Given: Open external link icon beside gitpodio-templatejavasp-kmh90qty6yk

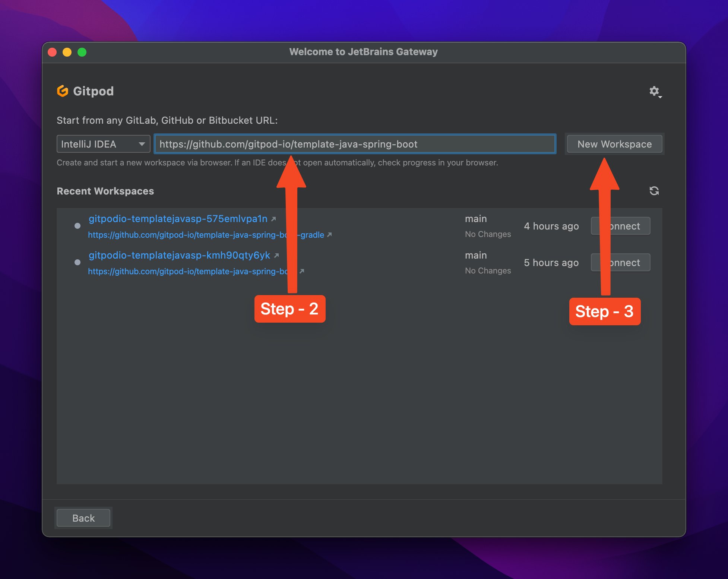Looking at the screenshot, I should (276, 255).
